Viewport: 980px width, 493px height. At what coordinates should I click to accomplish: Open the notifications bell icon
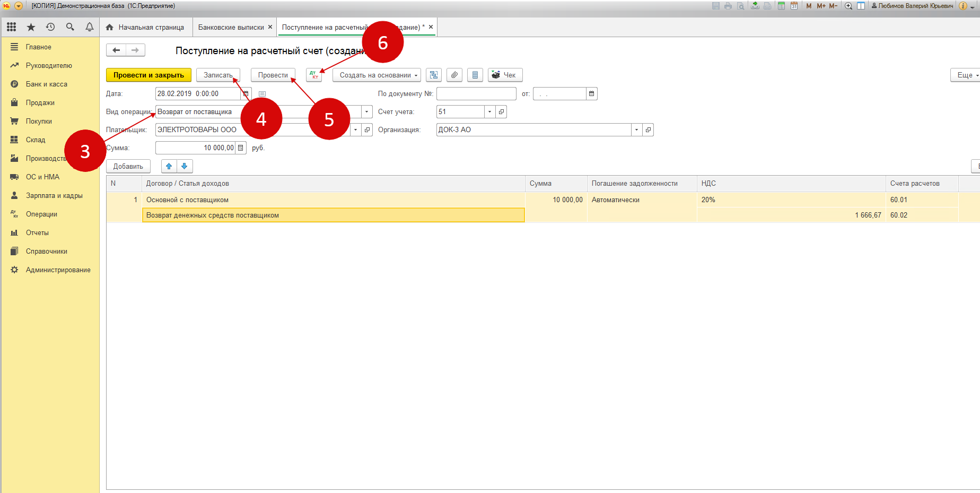click(x=90, y=27)
